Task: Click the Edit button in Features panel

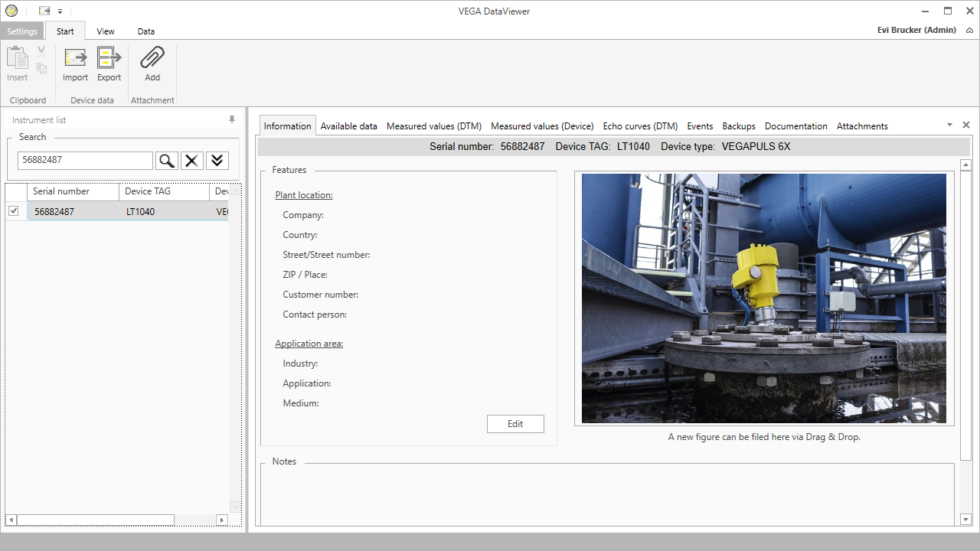Action: pos(514,423)
